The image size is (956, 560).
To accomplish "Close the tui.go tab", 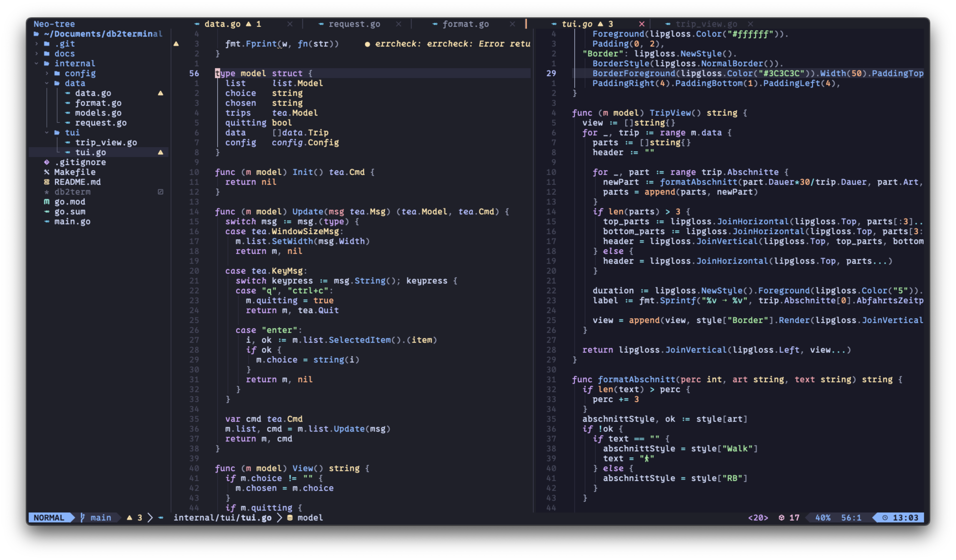I will [642, 24].
